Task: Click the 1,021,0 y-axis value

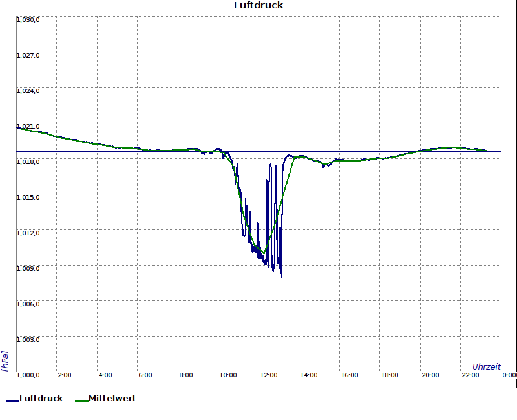Action: click(x=28, y=127)
